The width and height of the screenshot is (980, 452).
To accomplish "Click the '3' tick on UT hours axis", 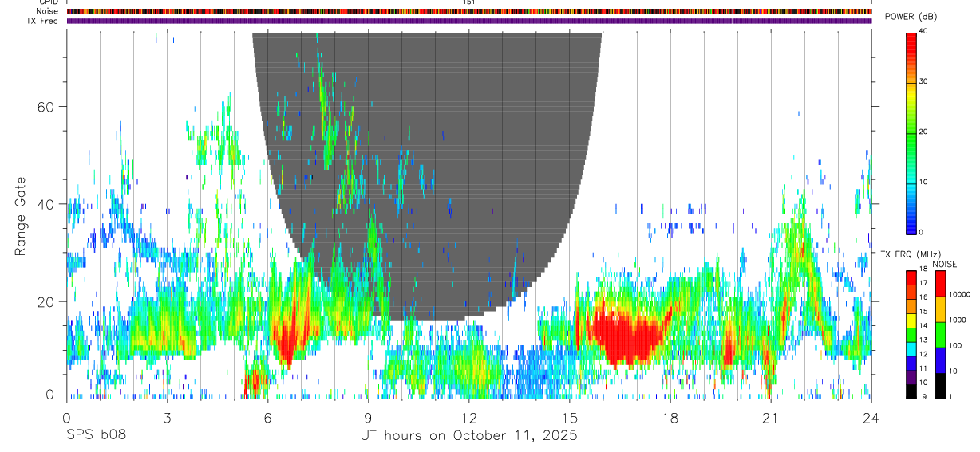I will (167, 417).
